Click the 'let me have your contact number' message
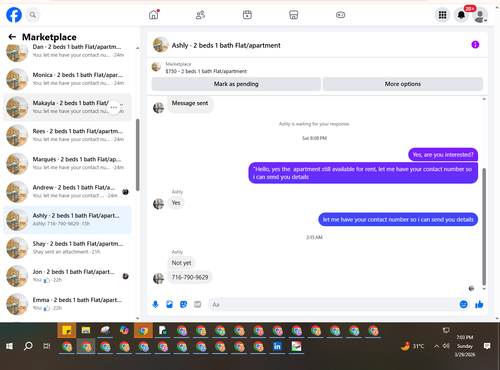The width and height of the screenshot is (500, 370). 398,219
